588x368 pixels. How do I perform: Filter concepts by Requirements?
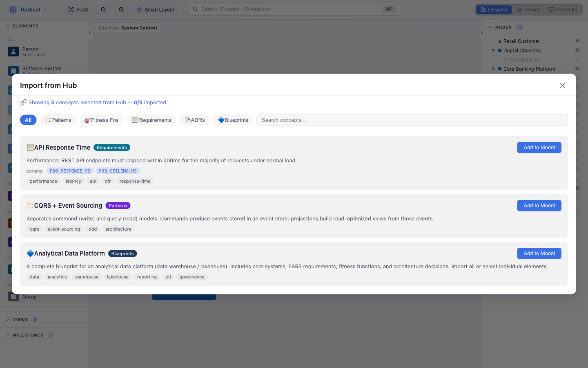[x=151, y=120]
